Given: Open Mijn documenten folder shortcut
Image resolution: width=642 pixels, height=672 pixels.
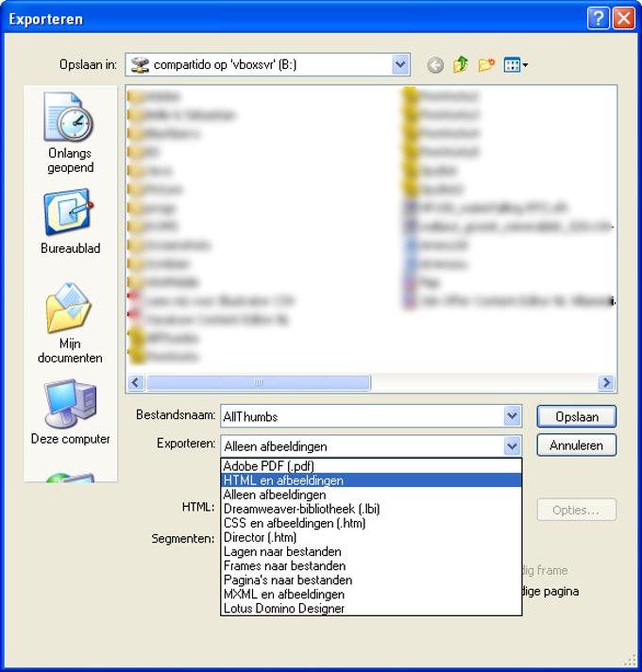Looking at the screenshot, I should [x=70, y=323].
